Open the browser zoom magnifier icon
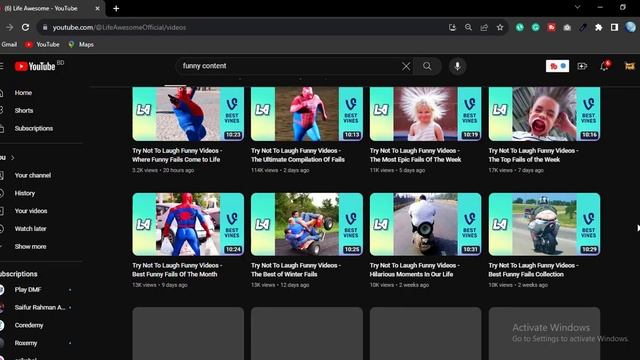Image resolution: width=640 pixels, height=360 pixels. pos(468,27)
